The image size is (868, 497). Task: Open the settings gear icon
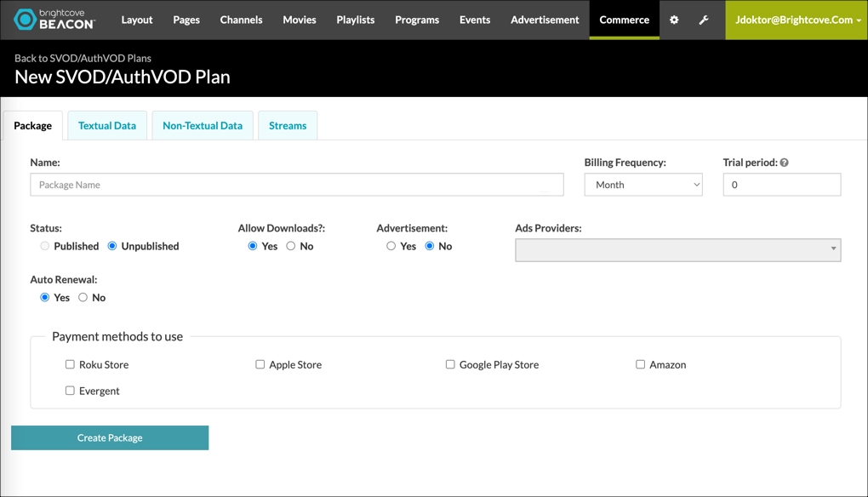click(x=674, y=20)
